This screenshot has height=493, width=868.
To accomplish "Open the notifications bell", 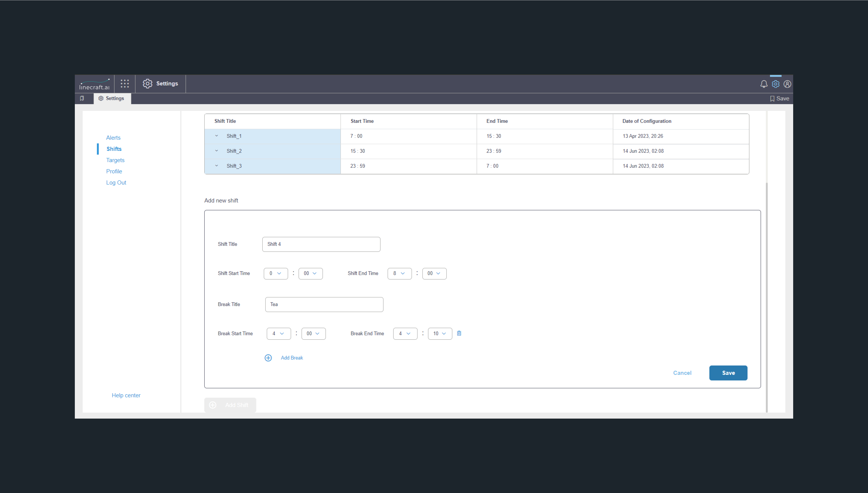I will 764,84.
